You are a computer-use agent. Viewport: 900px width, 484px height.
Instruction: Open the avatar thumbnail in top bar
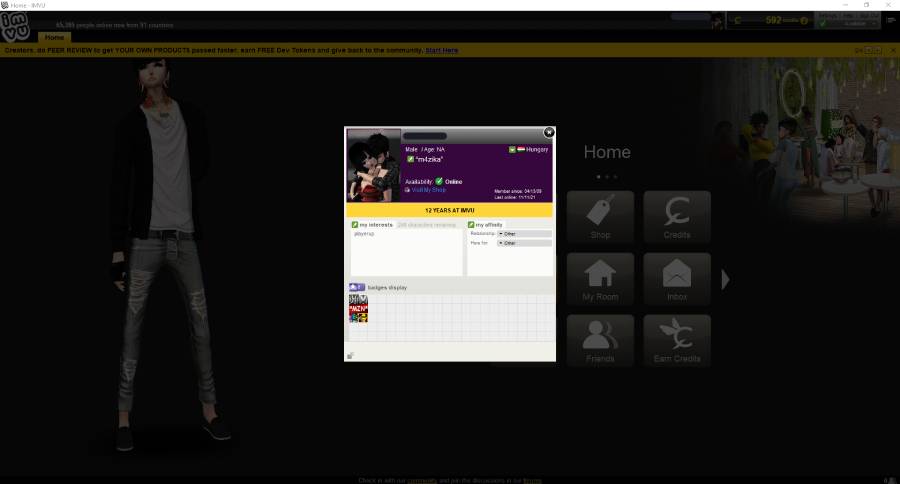click(717, 22)
